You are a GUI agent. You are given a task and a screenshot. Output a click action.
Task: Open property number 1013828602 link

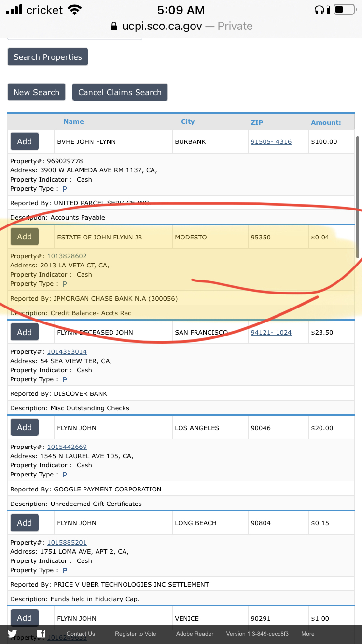tap(67, 256)
